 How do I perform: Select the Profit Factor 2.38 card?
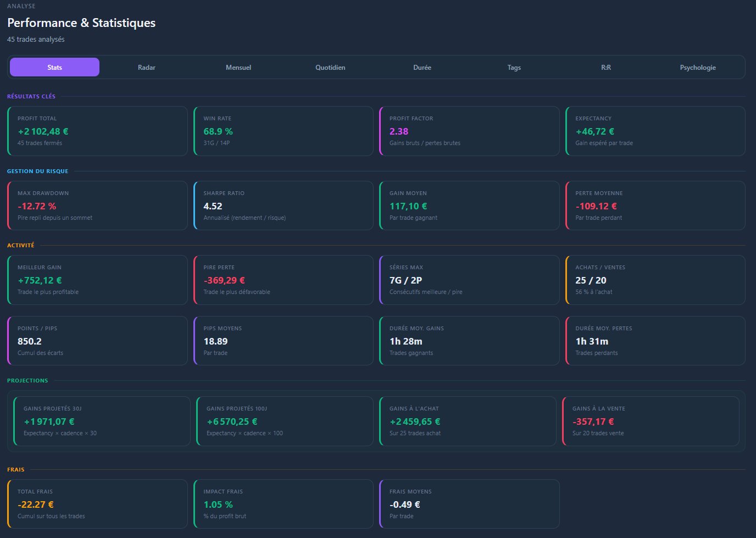tap(469, 131)
